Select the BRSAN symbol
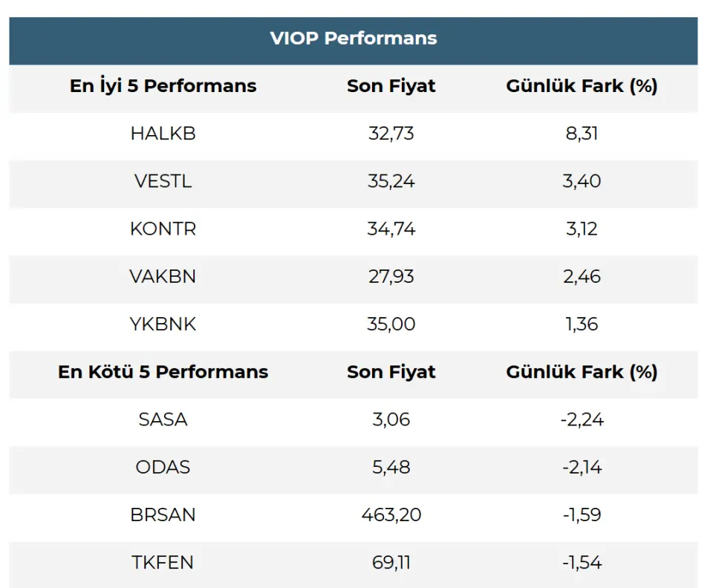The width and height of the screenshot is (713, 588). click(x=163, y=514)
